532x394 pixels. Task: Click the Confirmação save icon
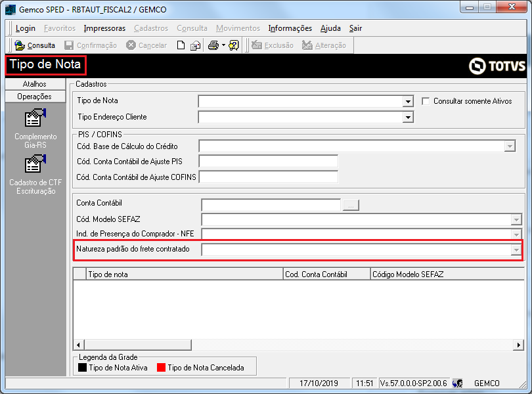[x=69, y=45]
